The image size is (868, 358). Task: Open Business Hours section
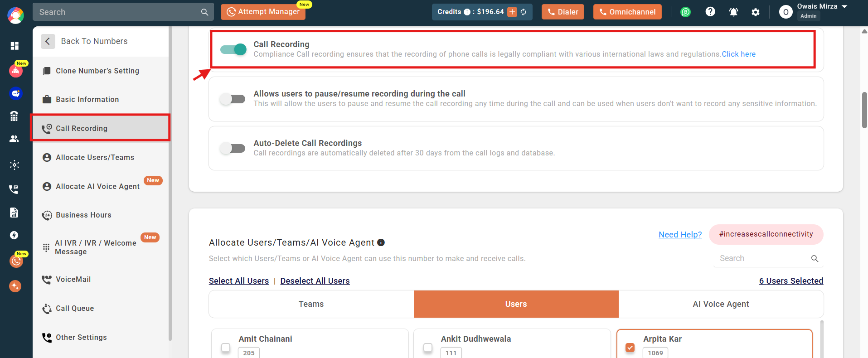[x=101, y=215]
